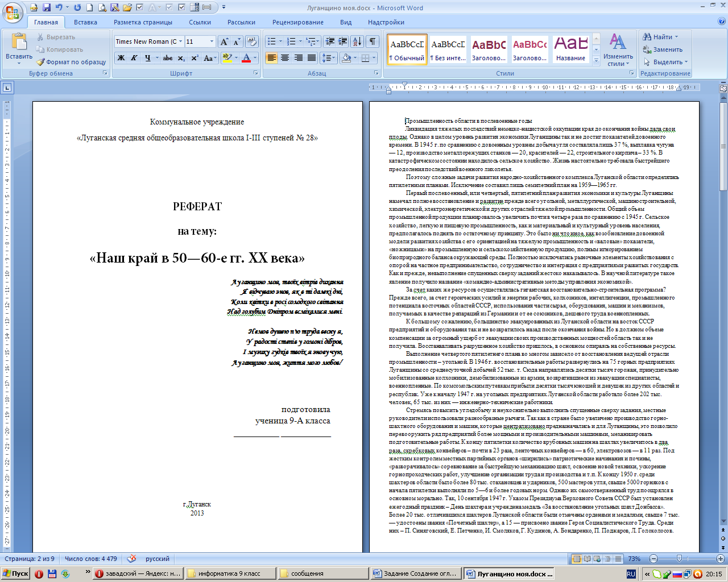Click the new blank document icon
The height and width of the screenshot is (582, 728).
[90, 7]
